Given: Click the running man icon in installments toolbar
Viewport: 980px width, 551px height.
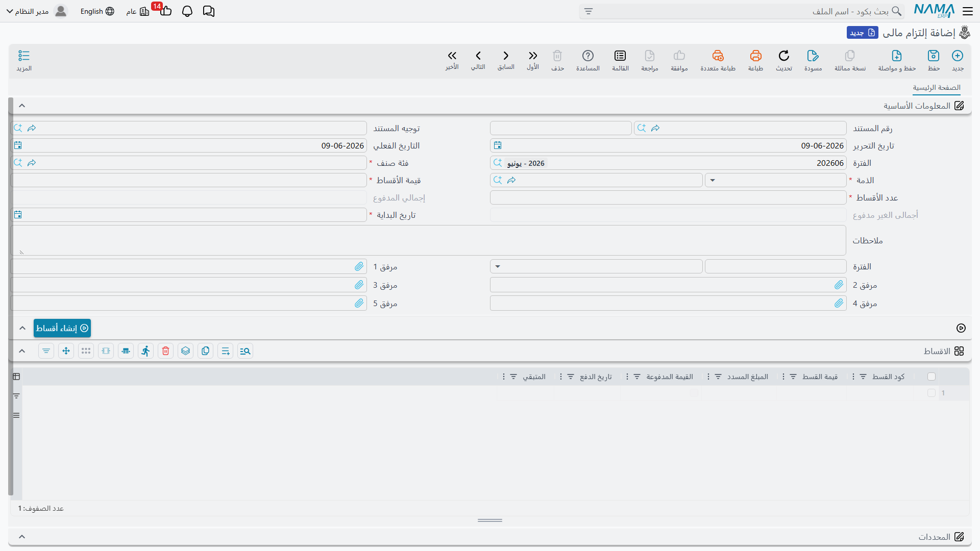Looking at the screenshot, I should point(145,351).
